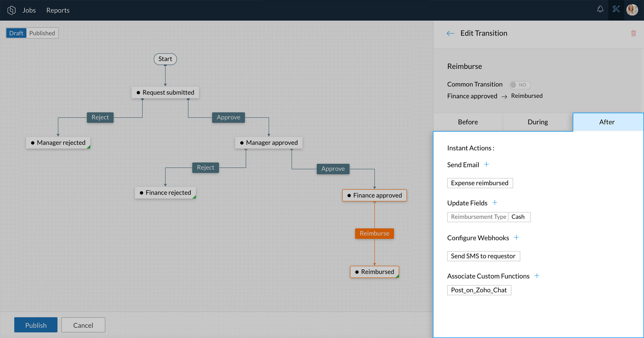
Task: Switch to Draft view
Action: (16, 33)
